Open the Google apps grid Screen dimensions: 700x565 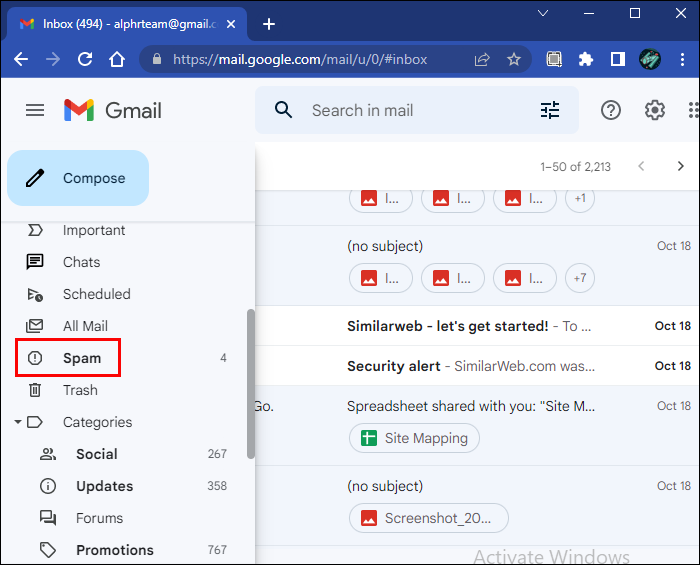[693, 110]
